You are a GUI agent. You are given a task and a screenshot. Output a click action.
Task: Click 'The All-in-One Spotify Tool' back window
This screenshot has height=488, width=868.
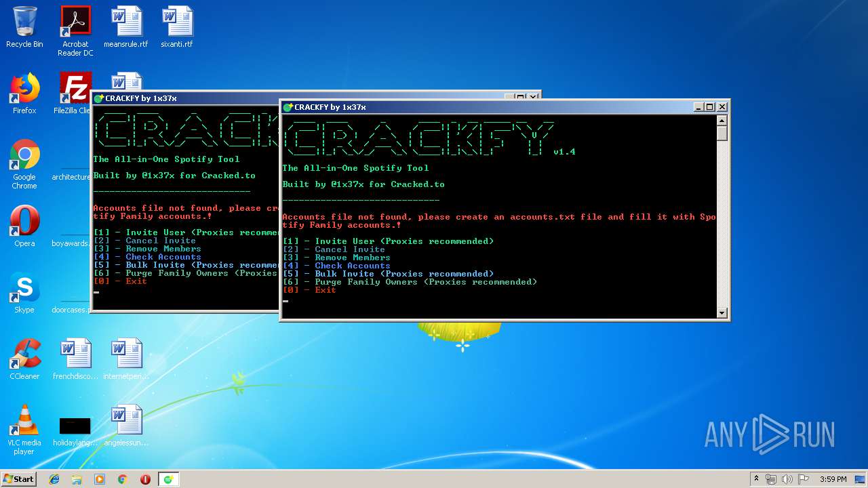(166, 159)
